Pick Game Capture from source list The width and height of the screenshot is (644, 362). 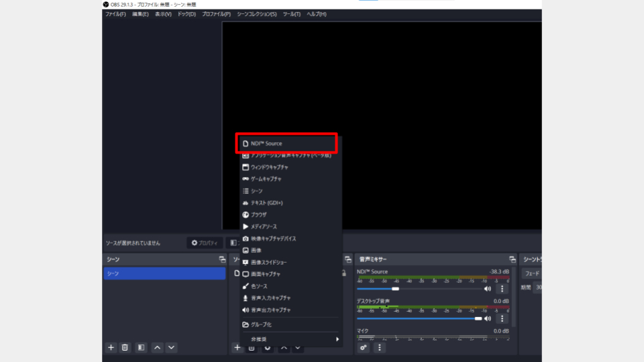(x=266, y=179)
